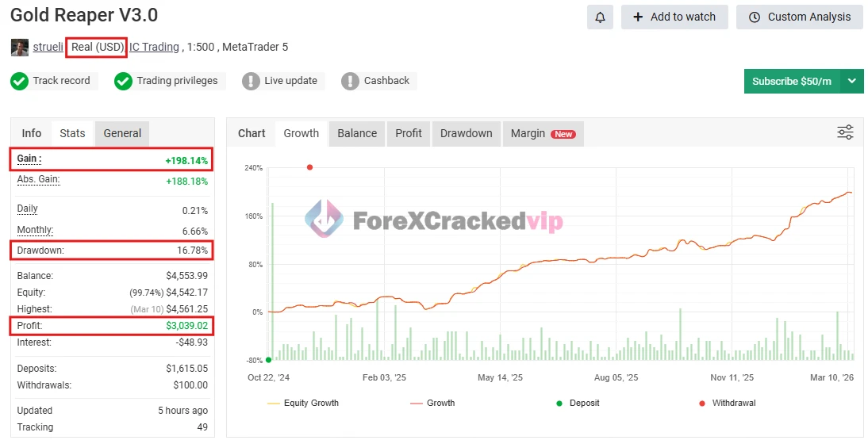Switch to the Stats tab

72,133
